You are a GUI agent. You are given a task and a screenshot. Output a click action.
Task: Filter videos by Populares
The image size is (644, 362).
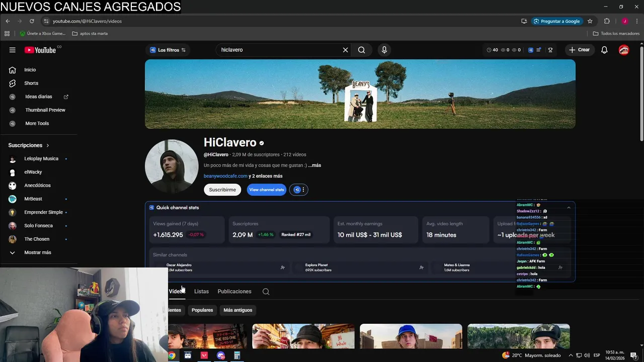pyautogui.click(x=202, y=310)
